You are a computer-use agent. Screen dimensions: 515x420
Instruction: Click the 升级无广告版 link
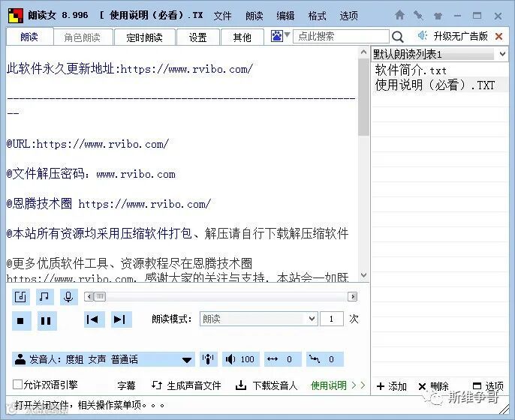click(x=460, y=36)
